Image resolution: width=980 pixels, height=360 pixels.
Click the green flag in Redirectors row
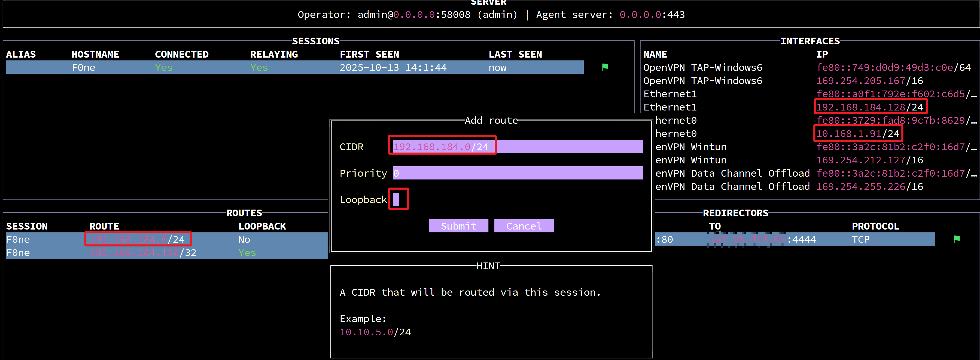pyautogui.click(x=956, y=239)
